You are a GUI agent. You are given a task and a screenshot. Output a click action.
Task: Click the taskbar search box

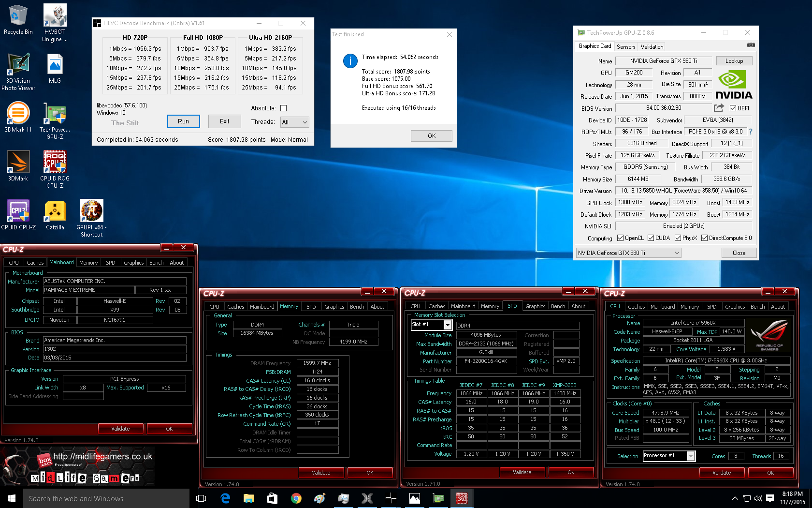(x=106, y=498)
